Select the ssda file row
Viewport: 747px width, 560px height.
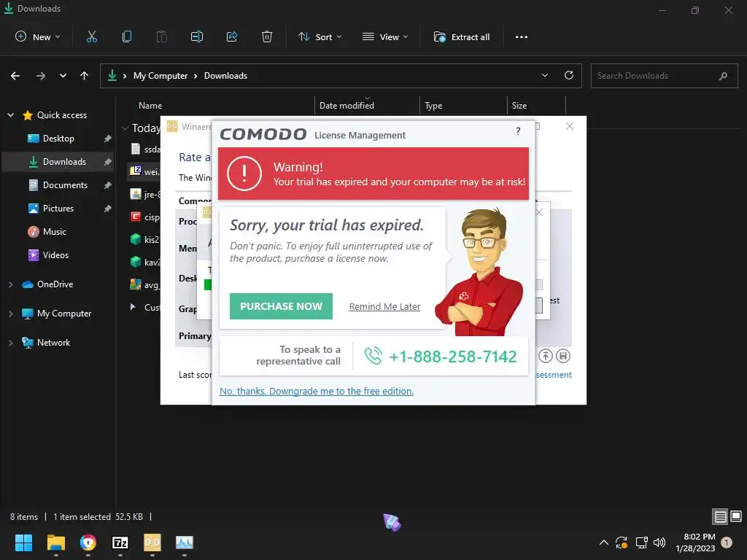tap(145, 149)
